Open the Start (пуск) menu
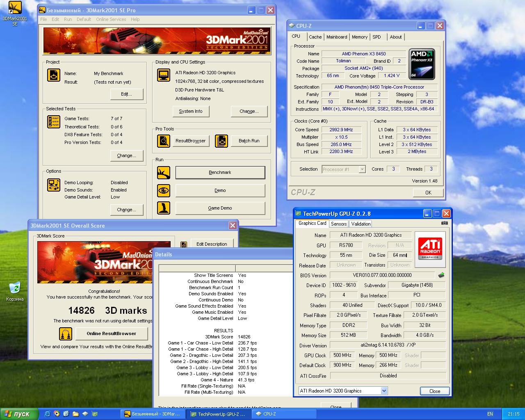This screenshot has height=420, width=525. (x=19, y=414)
